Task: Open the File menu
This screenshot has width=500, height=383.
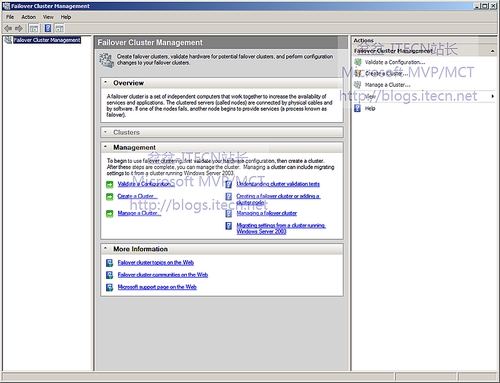Action: click(10, 17)
